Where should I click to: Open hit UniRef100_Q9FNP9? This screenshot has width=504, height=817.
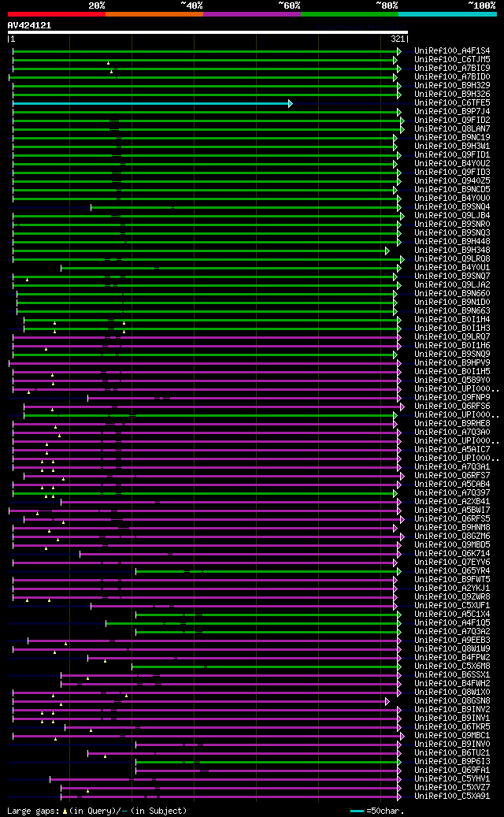pos(452,398)
